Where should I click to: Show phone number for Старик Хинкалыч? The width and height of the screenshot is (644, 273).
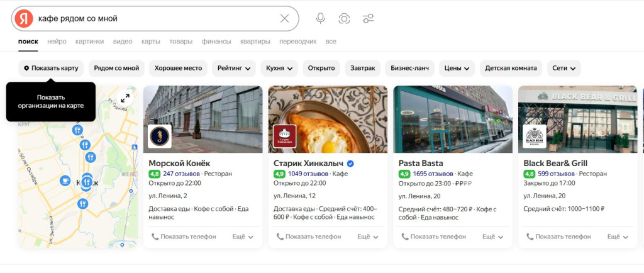308,237
